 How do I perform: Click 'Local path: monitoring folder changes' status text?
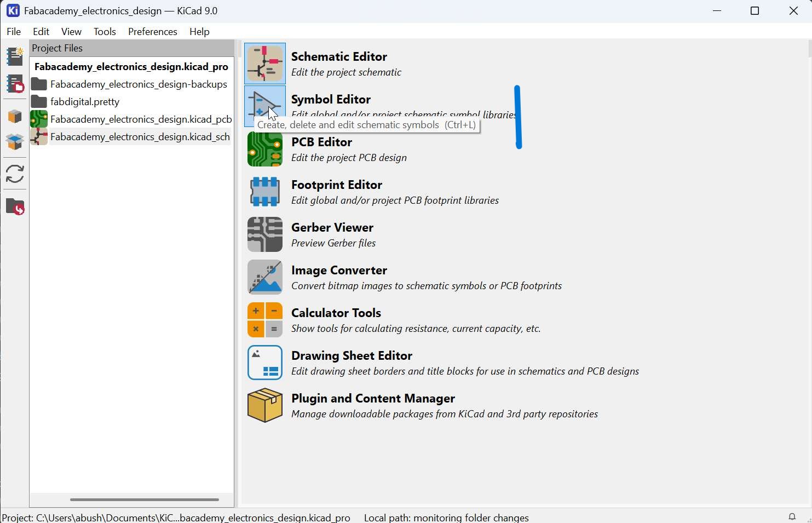tap(446, 518)
